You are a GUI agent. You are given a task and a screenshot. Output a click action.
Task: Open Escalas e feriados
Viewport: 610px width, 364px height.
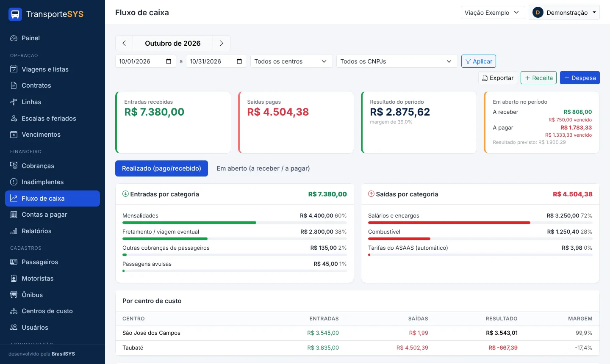point(53,119)
